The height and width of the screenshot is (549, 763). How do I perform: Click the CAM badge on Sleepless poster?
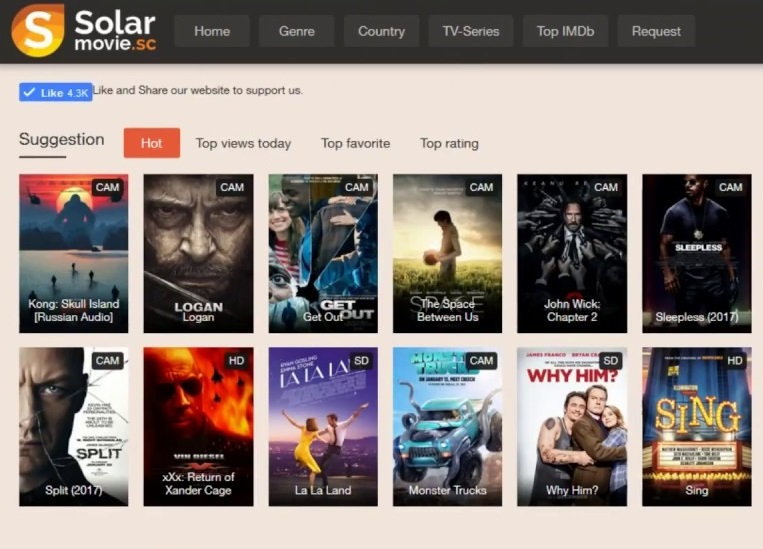[730, 187]
